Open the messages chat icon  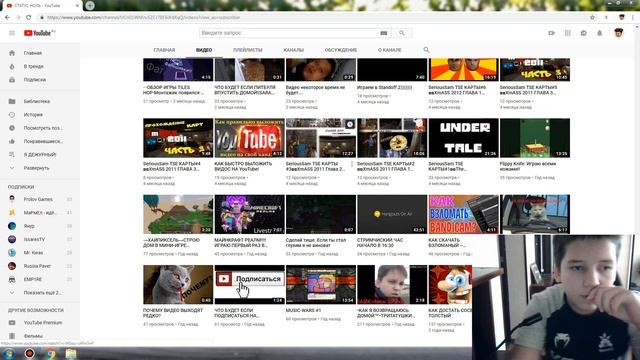pos(584,33)
